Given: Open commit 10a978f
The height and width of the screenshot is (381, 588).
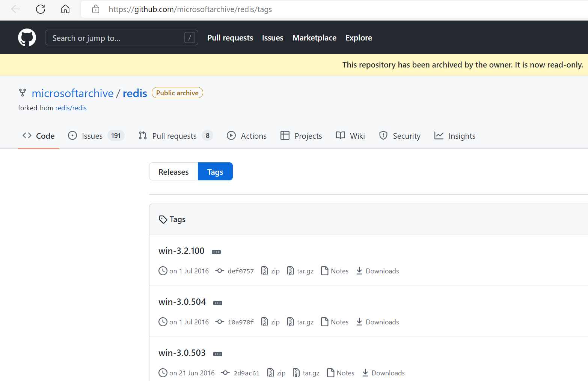Looking at the screenshot, I should point(235,322).
